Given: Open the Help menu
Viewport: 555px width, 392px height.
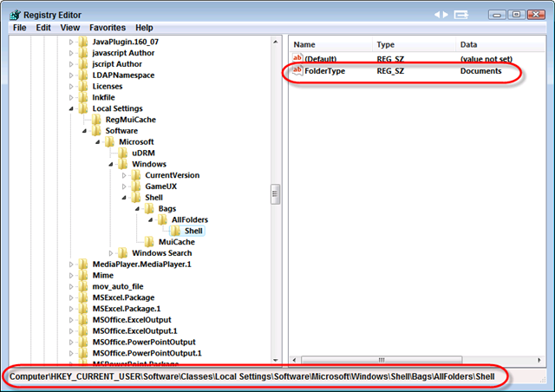Looking at the screenshot, I should point(144,28).
